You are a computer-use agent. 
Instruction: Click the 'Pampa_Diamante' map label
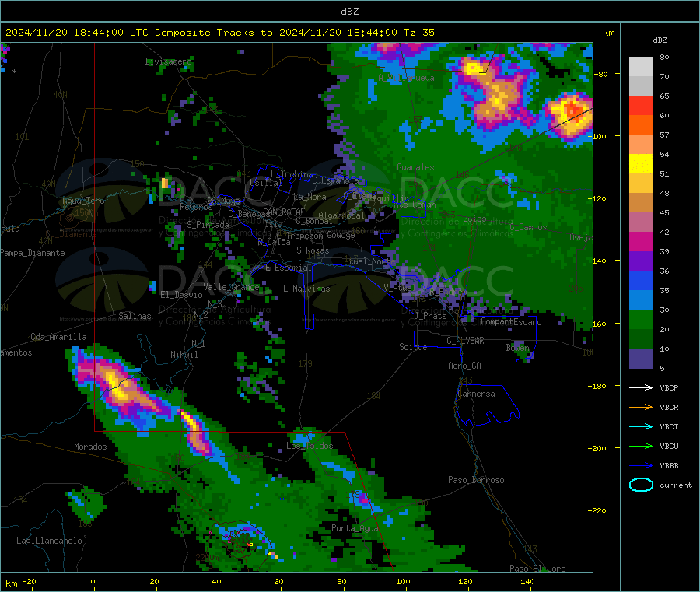pyautogui.click(x=33, y=253)
